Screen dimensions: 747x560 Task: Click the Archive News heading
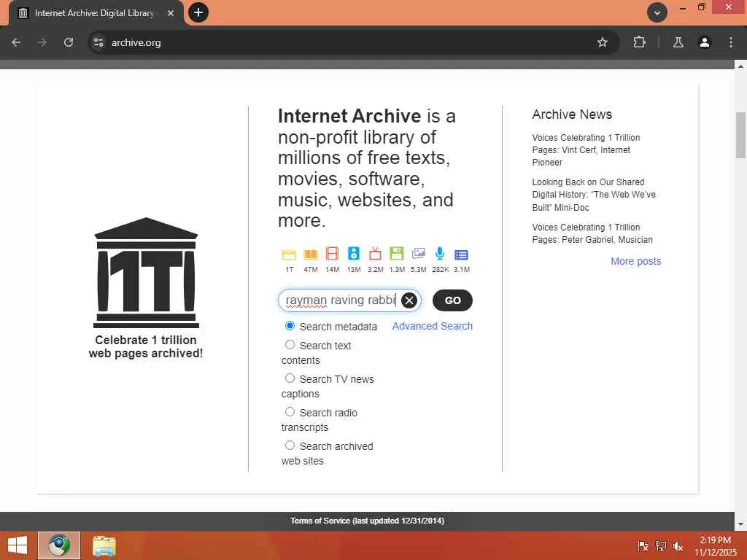point(572,114)
